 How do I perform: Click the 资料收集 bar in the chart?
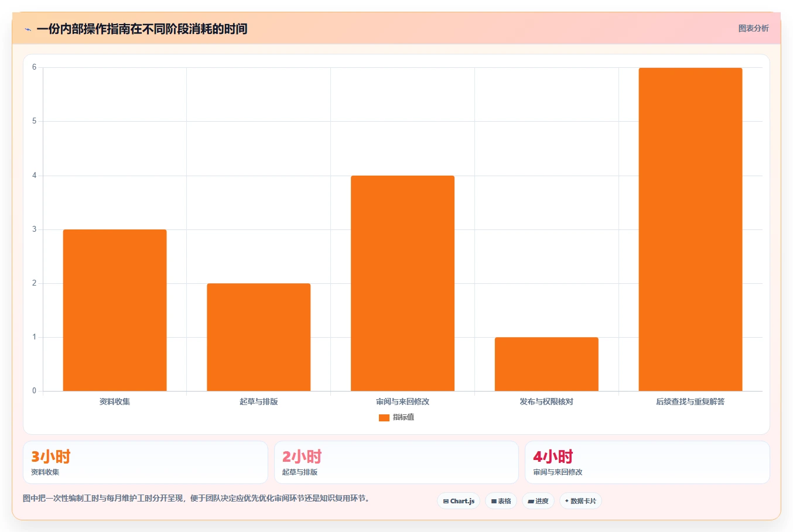tap(115, 310)
